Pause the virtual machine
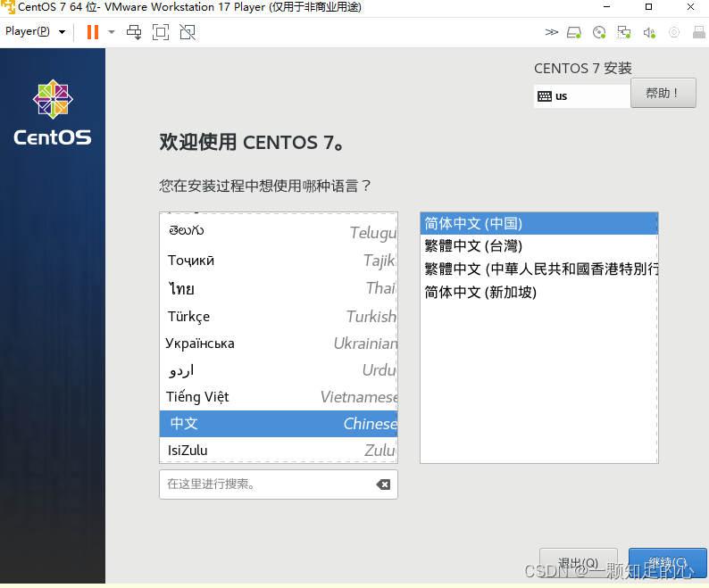This screenshot has height=588, width=709. click(93, 32)
